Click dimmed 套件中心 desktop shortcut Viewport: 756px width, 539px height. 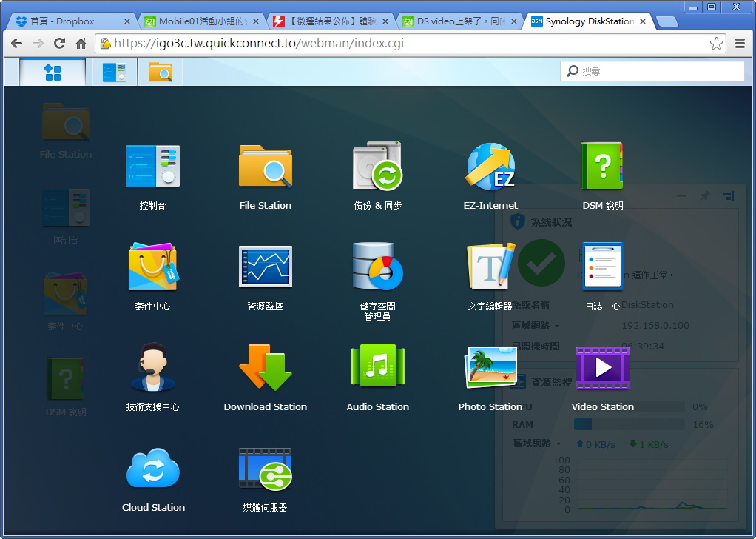pos(66,293)
